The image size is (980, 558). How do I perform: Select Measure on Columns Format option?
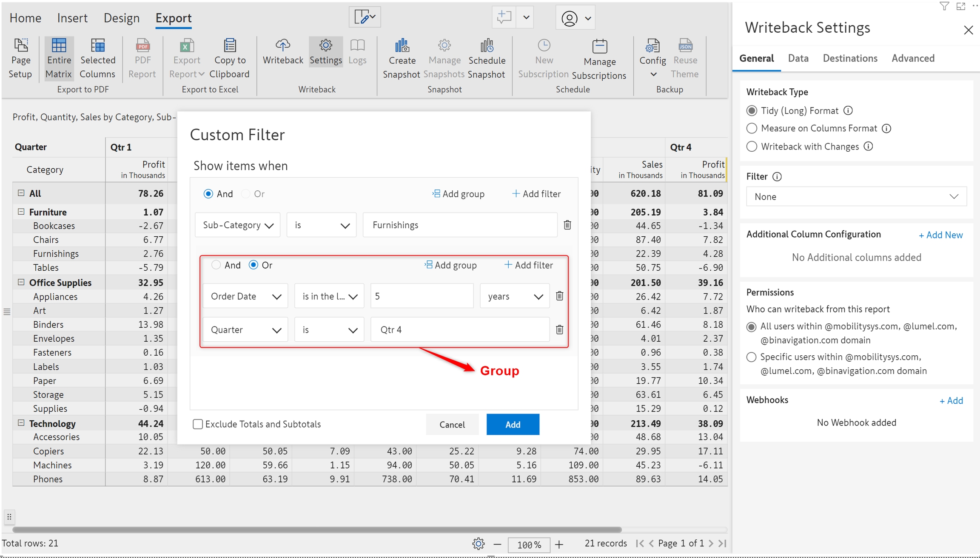tap(752, 128)
